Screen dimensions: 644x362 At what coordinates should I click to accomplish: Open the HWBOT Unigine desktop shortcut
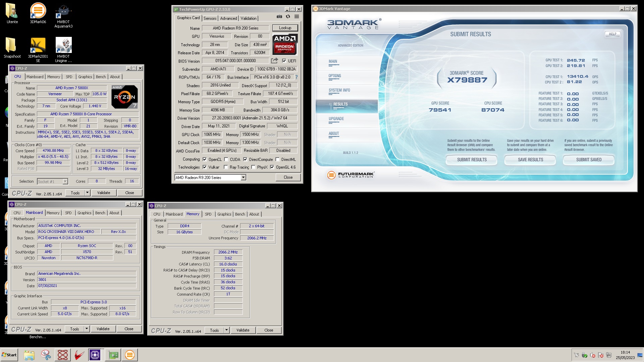[63, 50]
